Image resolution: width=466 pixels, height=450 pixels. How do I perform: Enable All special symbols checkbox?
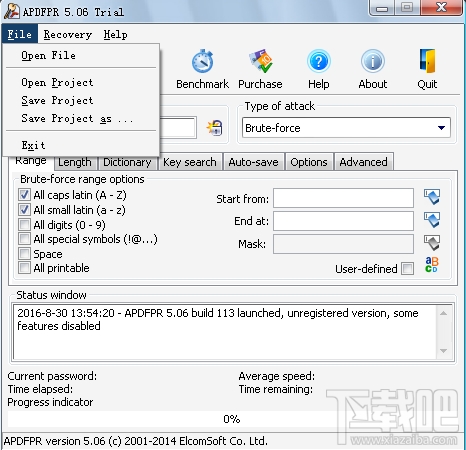tap(24, 239)
